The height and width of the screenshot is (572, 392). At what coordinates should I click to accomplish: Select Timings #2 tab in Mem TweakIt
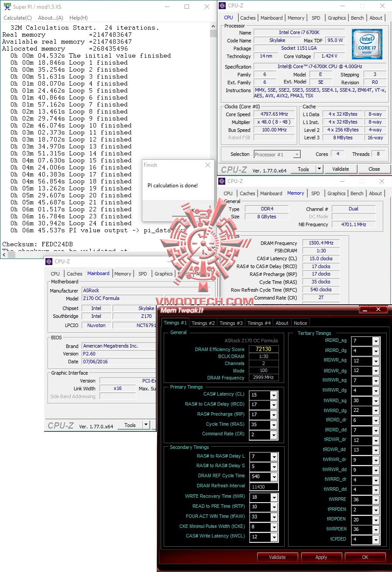click(x=203, y=323)
